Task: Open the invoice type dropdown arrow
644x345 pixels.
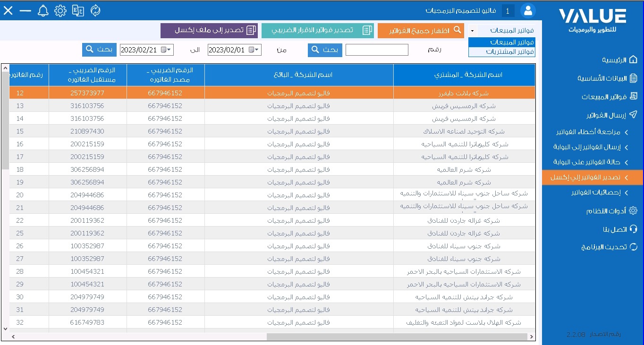Action: coord(473,31)
